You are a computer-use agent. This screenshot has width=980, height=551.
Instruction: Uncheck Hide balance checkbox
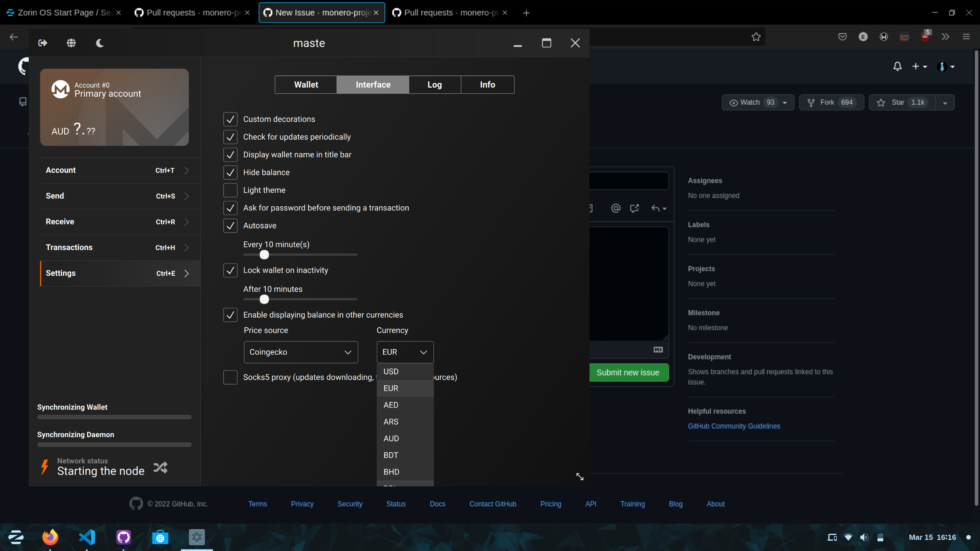pyautogui.click(x=230, y=173)
